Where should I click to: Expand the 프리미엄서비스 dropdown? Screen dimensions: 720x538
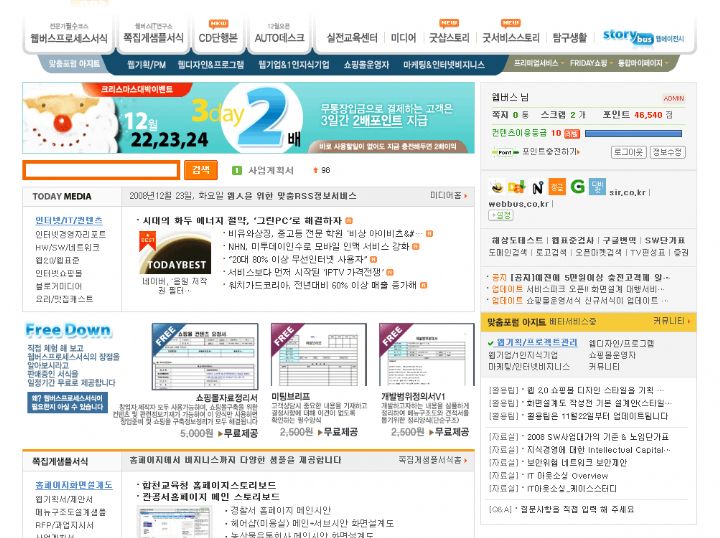coord(538,63)
